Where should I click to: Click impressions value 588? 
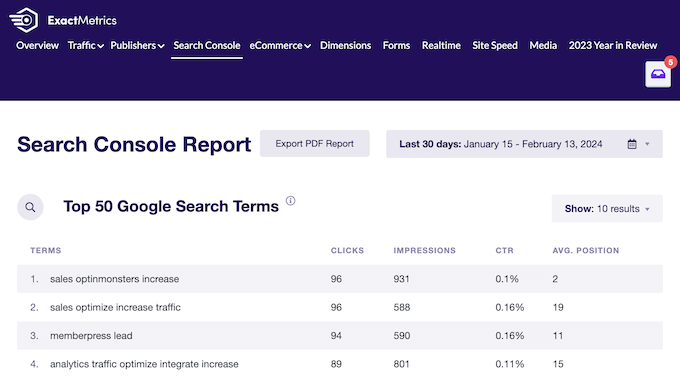point(402,307)
